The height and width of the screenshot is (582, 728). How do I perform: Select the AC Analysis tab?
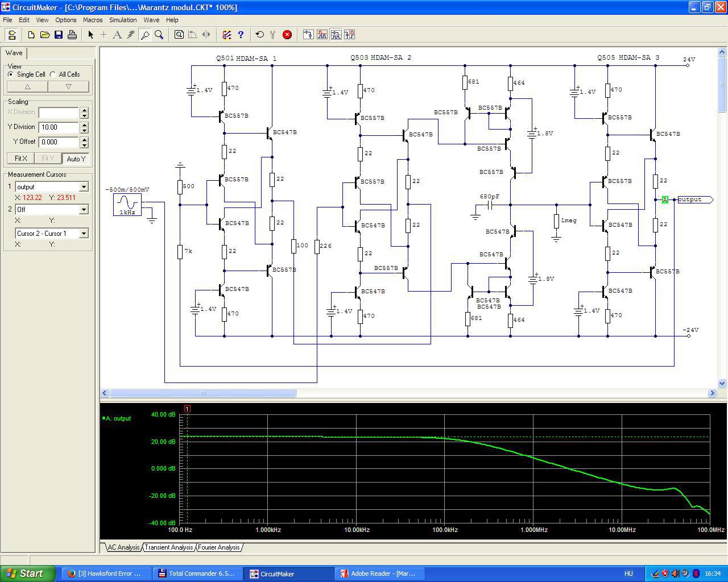click(x=123, y=547)
